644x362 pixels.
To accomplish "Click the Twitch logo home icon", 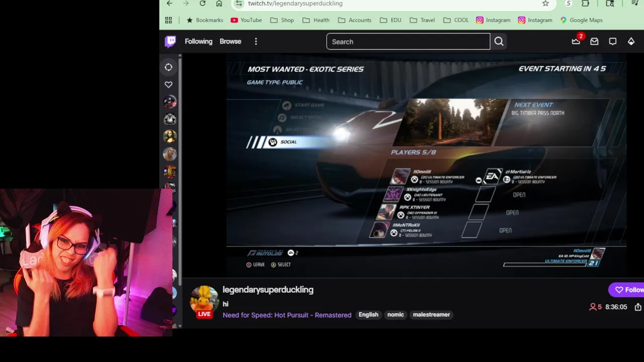I will tap(171, 41).
